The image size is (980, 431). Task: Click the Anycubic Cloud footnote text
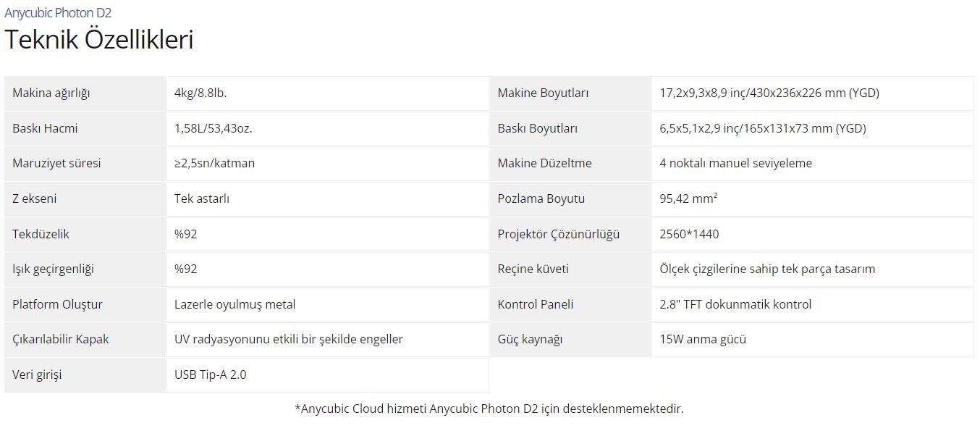[489, 409]
